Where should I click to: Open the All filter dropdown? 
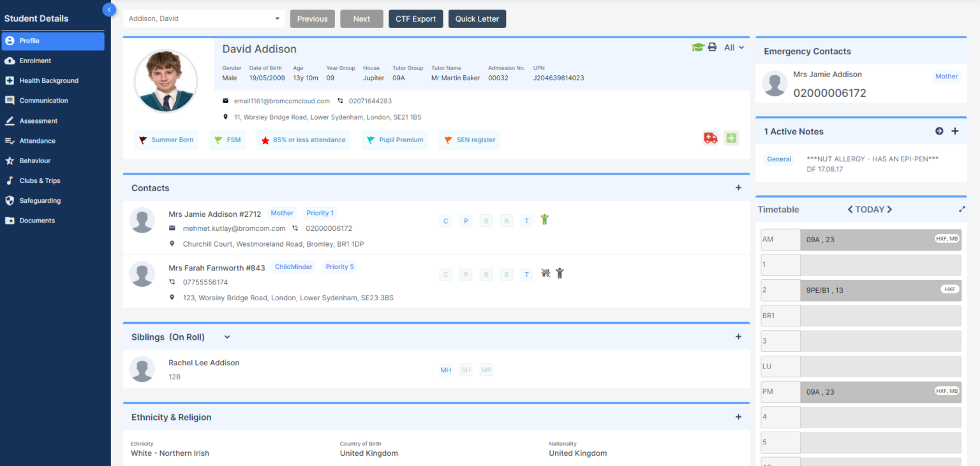732,47
